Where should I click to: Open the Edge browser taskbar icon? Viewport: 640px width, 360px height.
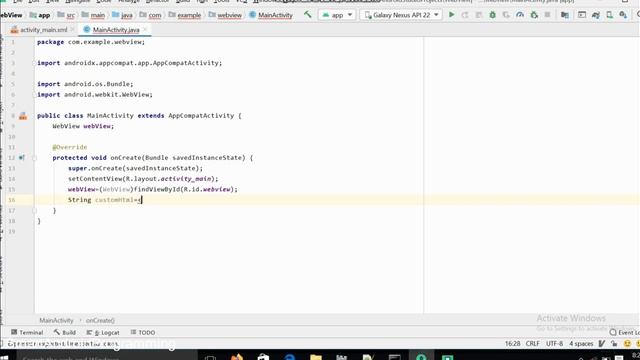pyautogui.click(x=289, y=357)
